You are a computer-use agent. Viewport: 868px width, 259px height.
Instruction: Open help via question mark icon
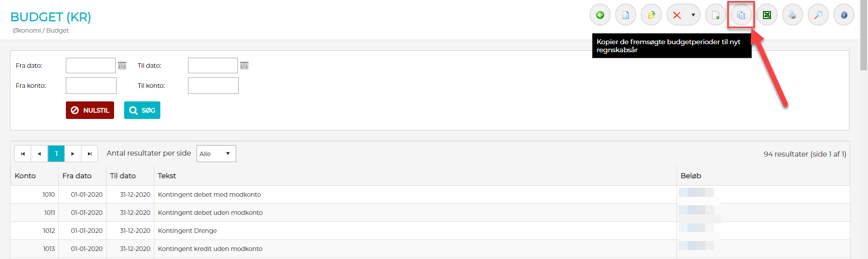pos(844,15)
